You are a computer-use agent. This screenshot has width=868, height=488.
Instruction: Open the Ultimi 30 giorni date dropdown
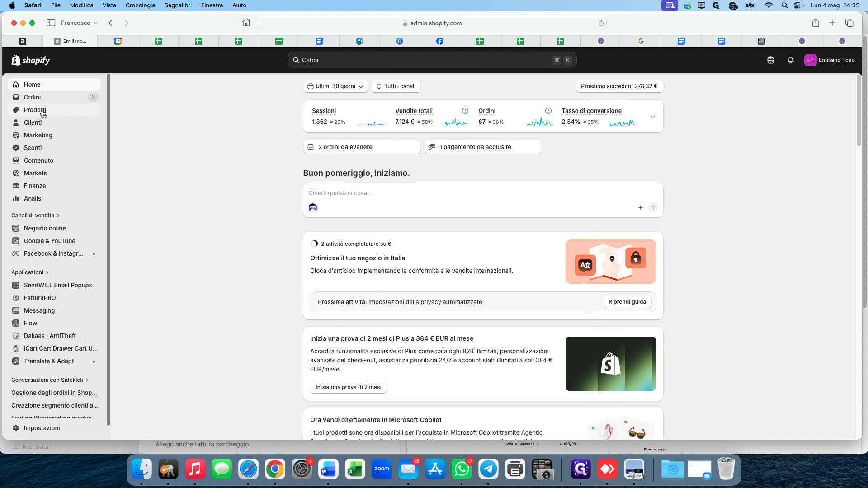[x=335, y=86]
